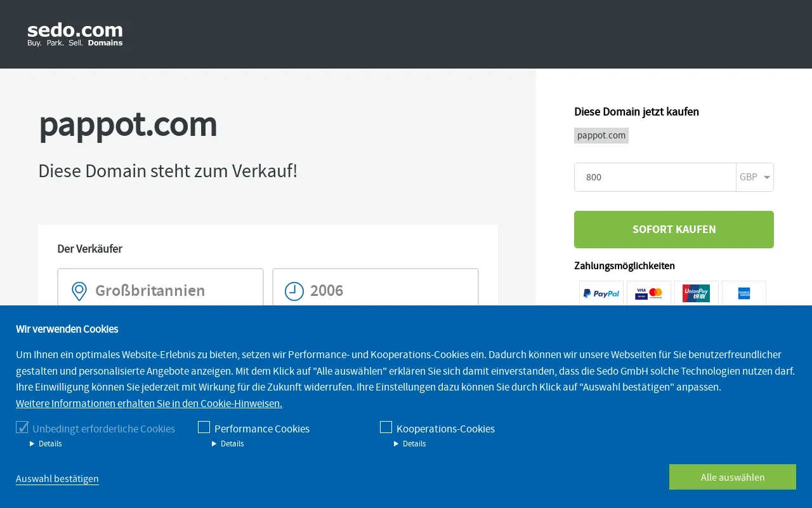Expand Details under Kooperations-Cookies
The height and width of the screenshot is (508, 812).
pyautogui.click(x=410, y=444)
